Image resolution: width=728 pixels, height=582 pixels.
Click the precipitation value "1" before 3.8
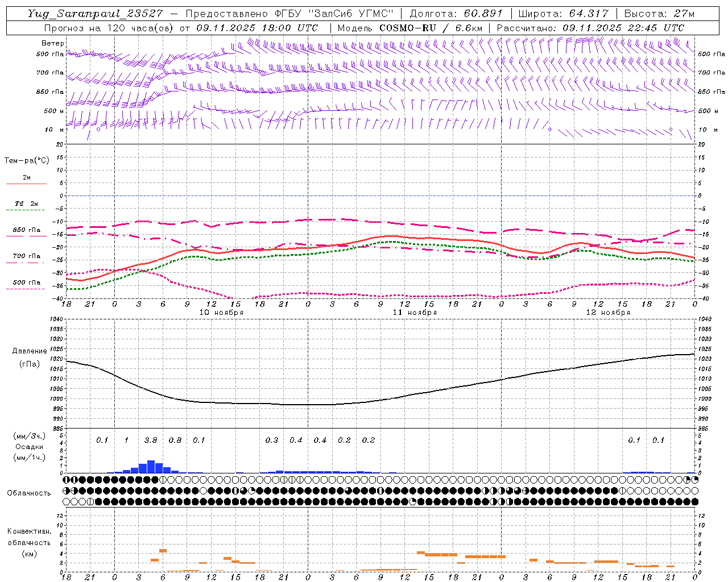coord(126,440)
